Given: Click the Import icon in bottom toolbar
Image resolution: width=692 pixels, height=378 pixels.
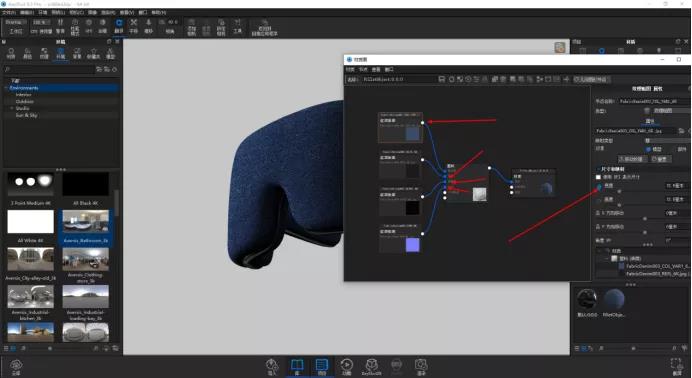Looking at the screenshot, I should (272, 367).
